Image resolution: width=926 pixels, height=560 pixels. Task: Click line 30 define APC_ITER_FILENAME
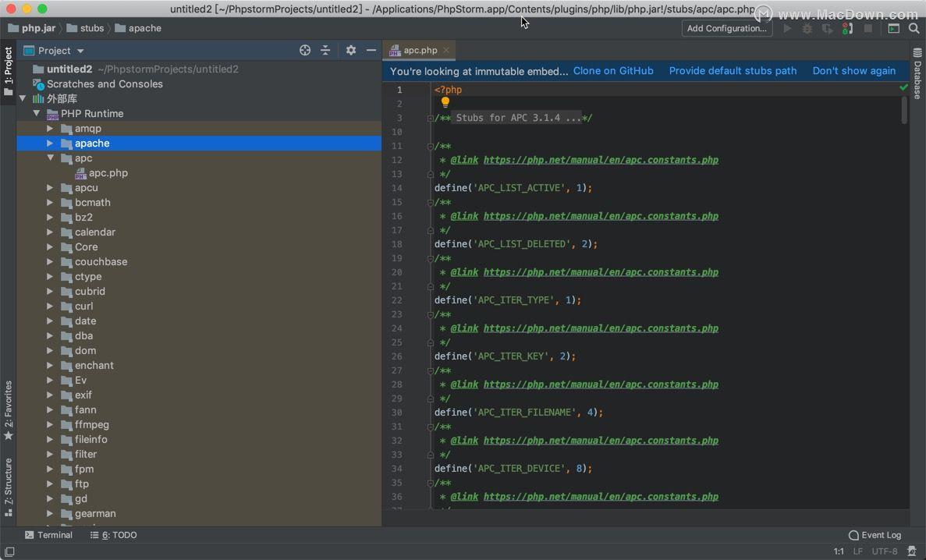[x=519, y=413]
